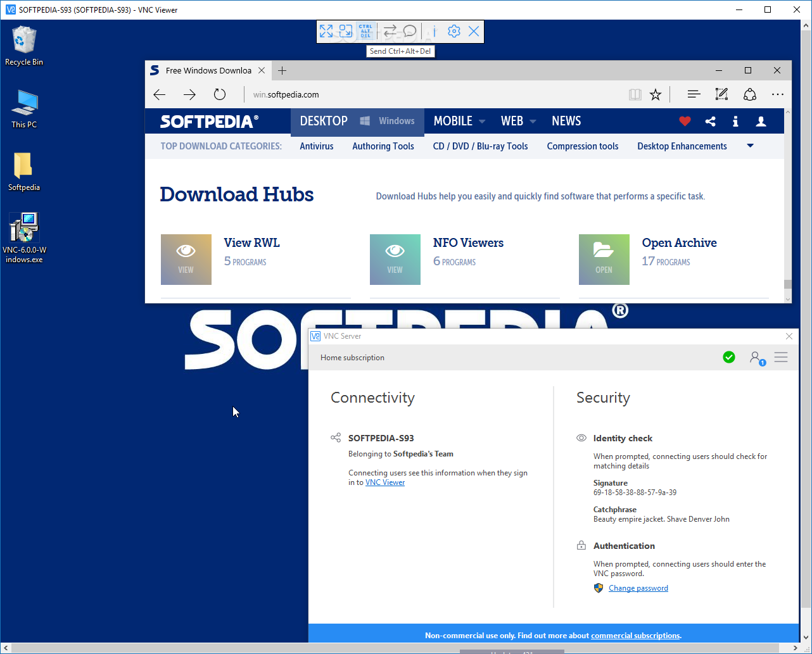
Task: Click the info icon in Softpedia header
Action: click(735, 121)
